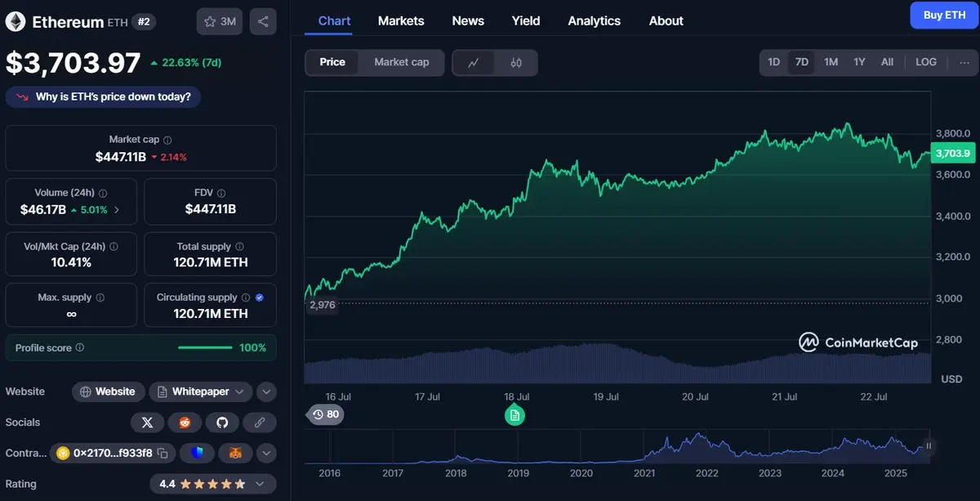Screen dimensions: 980x501
Task: Select the 1M time range
Action: [x=831, y=62]
